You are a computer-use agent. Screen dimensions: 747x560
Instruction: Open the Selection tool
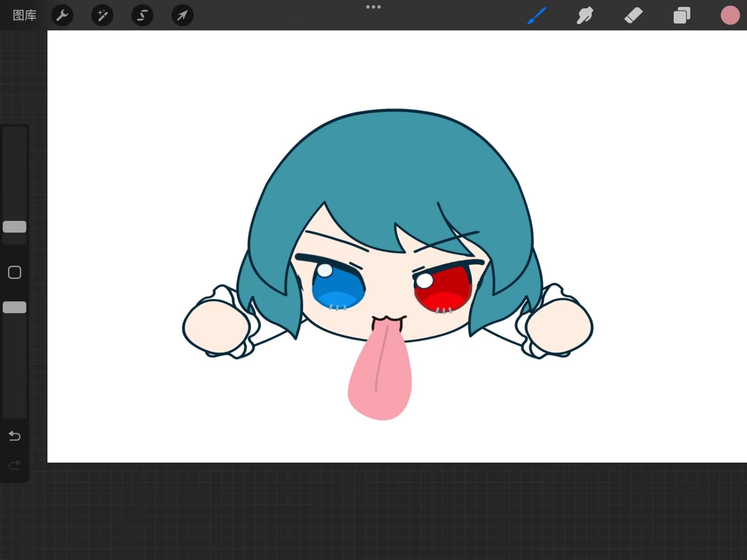(142, 15)
